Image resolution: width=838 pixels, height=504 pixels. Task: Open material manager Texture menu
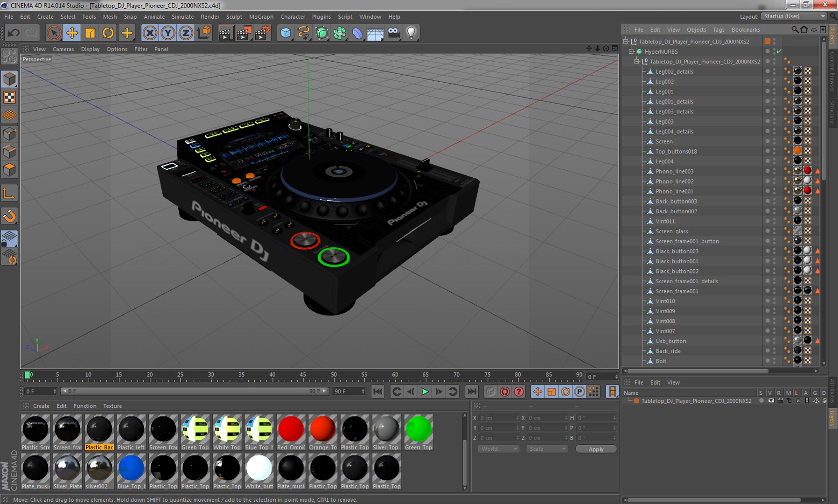112,406
